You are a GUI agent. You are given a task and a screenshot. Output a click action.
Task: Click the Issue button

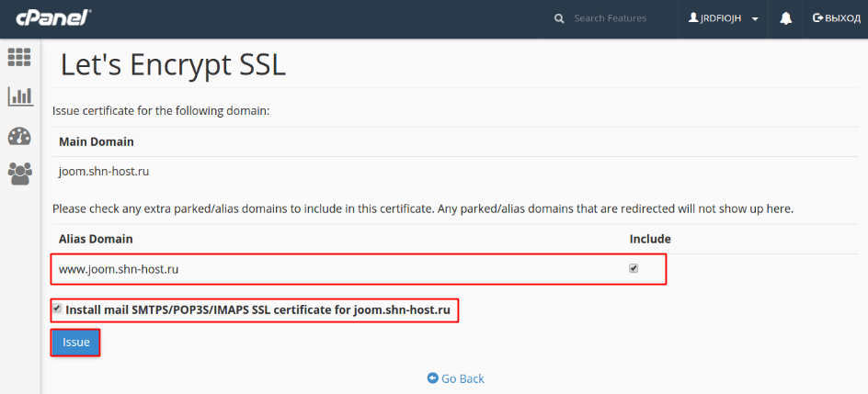coord(75,343)
